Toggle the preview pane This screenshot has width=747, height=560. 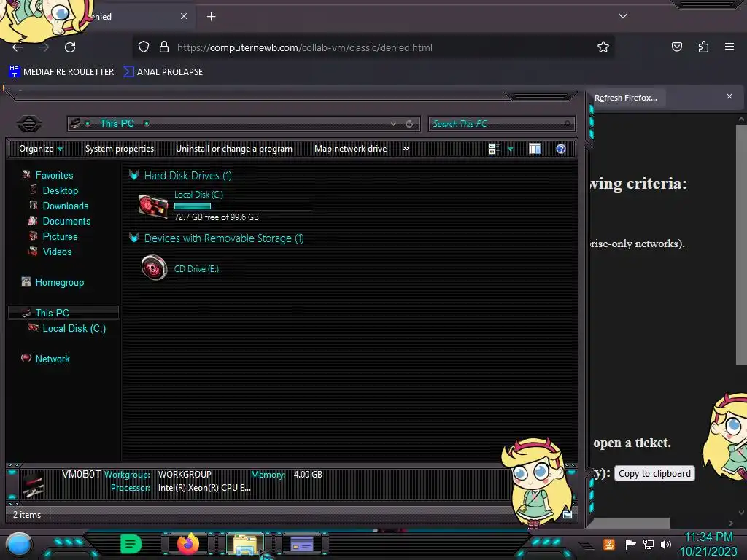(535, 149)
